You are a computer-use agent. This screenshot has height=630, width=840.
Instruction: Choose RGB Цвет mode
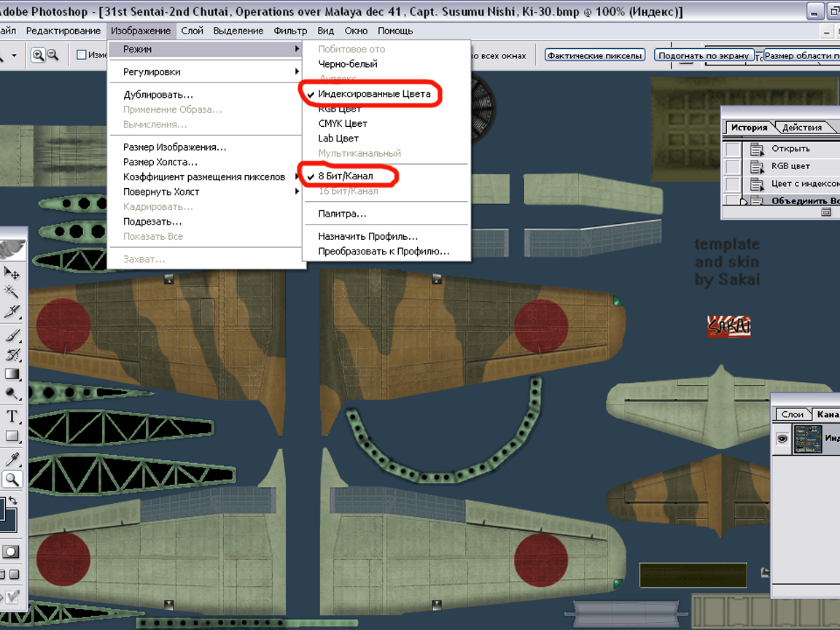click(339, 109)
